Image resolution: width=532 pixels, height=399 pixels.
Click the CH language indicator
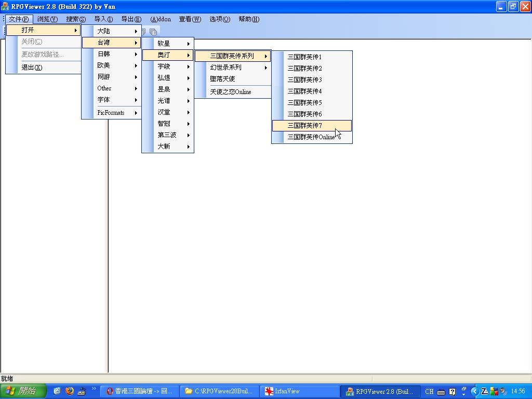(x=429, y=392)
